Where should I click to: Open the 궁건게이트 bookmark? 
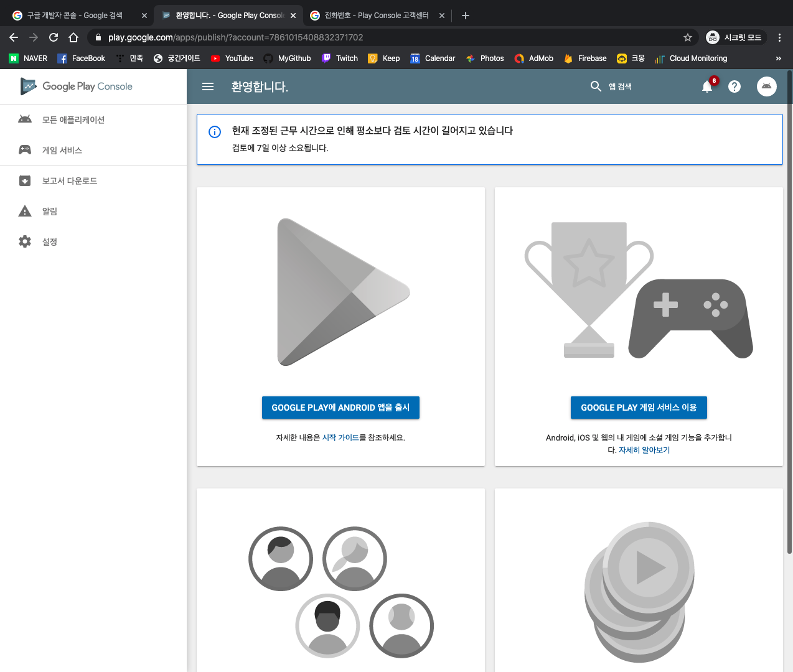(177, 58)
